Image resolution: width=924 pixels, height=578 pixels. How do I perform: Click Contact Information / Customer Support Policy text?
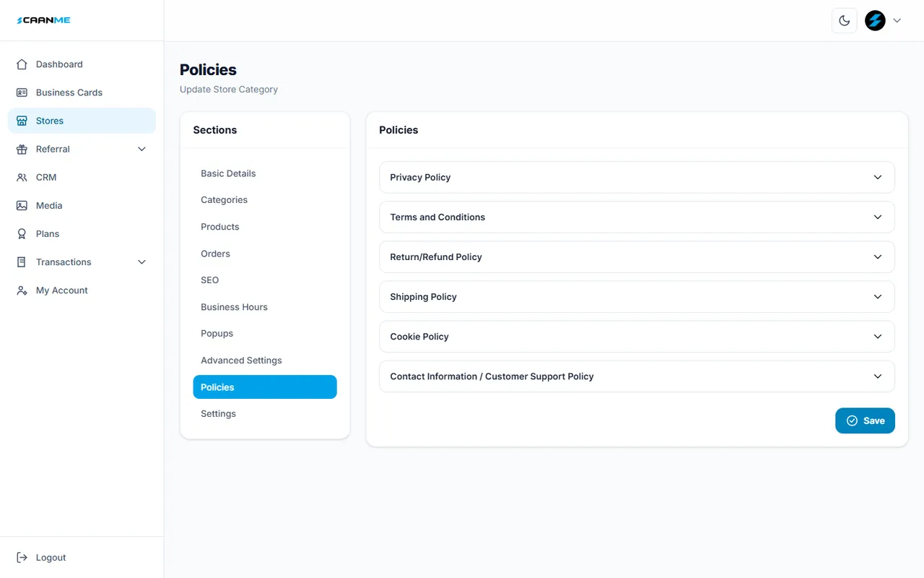(x=492, y=376)
